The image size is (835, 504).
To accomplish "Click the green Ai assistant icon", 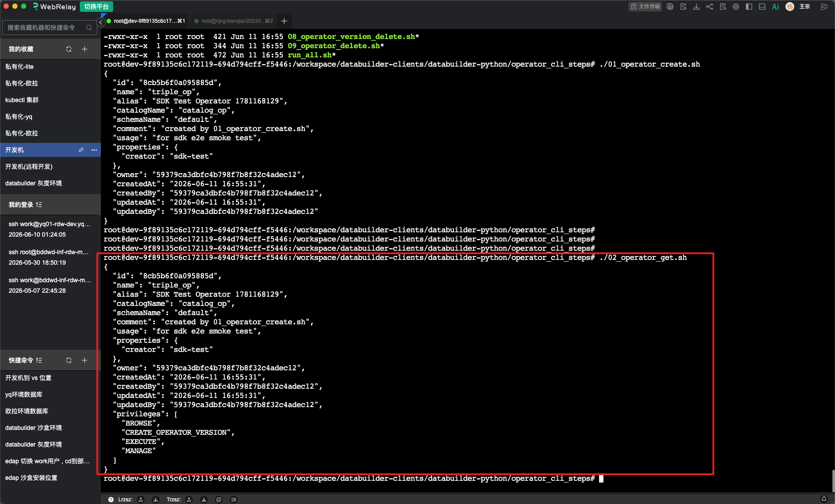I will [775, 7].
